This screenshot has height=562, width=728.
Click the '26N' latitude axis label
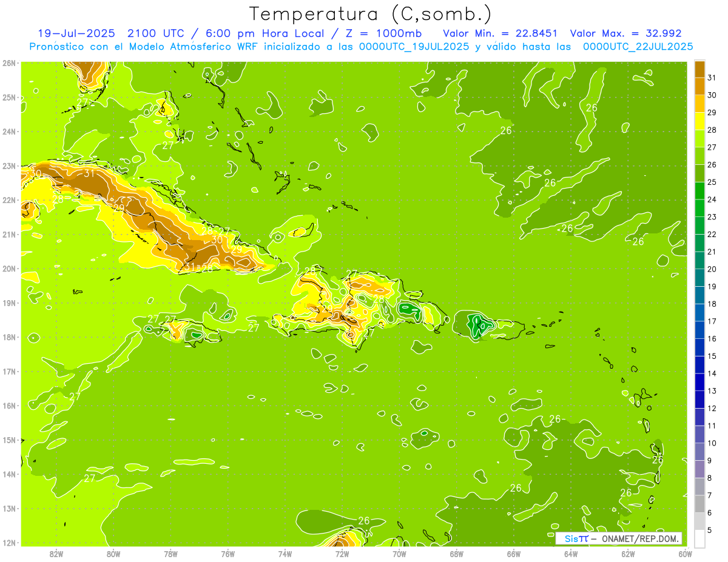pos(8,63)
